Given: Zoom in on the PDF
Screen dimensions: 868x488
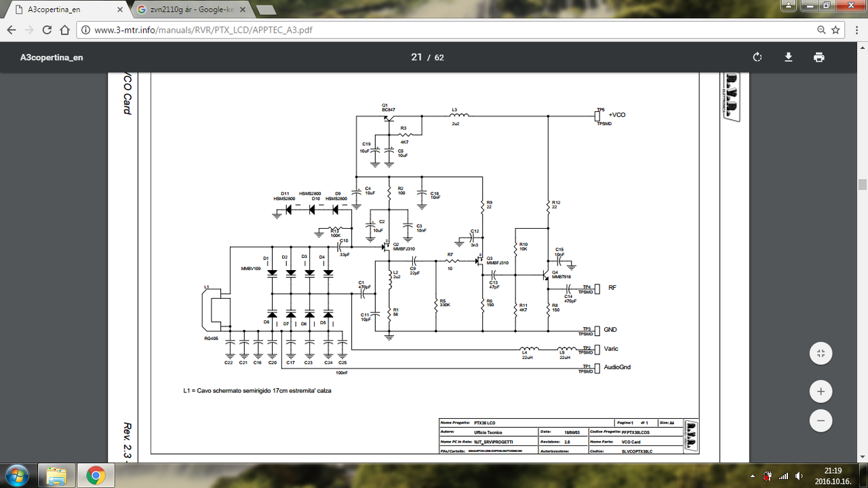Looking at the screenshot, I should tap(821, 392).
